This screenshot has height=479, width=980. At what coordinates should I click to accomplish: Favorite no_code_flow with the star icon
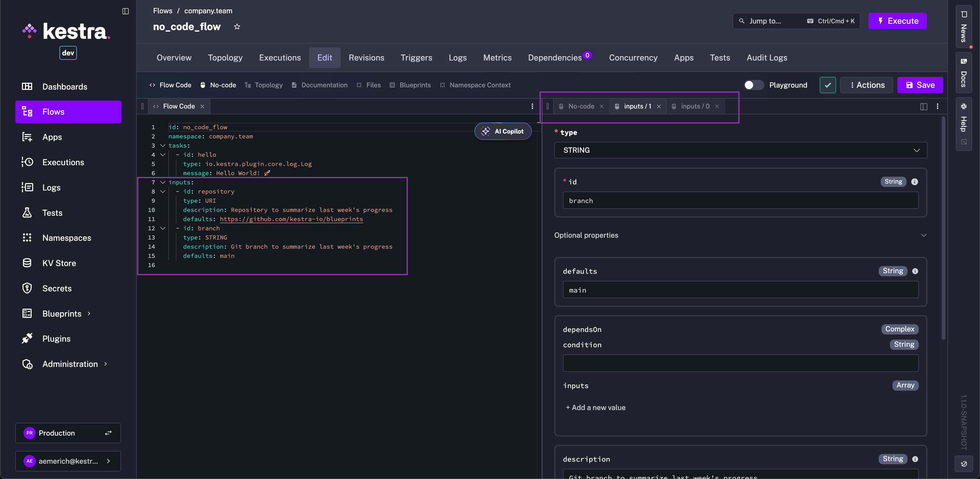point(237,26)
